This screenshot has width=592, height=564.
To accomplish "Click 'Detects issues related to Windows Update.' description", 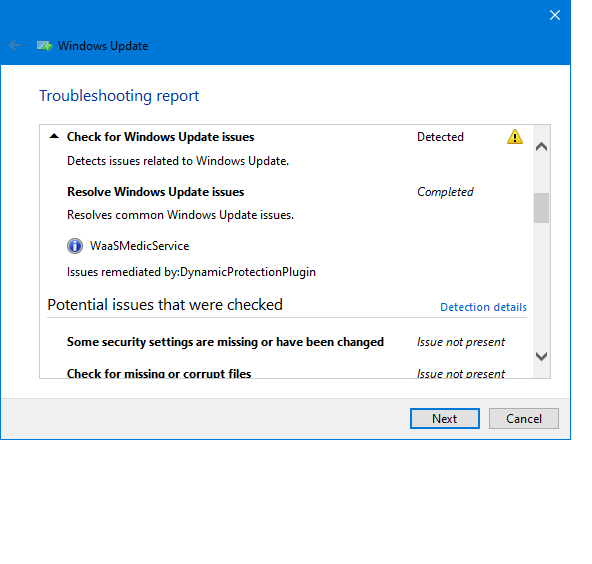I will 178,161.
